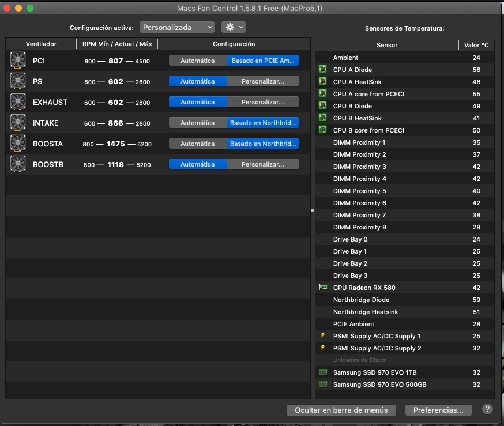The width and height of the screenshot is (504, 426).
Task: Select the EXHAUST fan icon
Action: point(18,102)
